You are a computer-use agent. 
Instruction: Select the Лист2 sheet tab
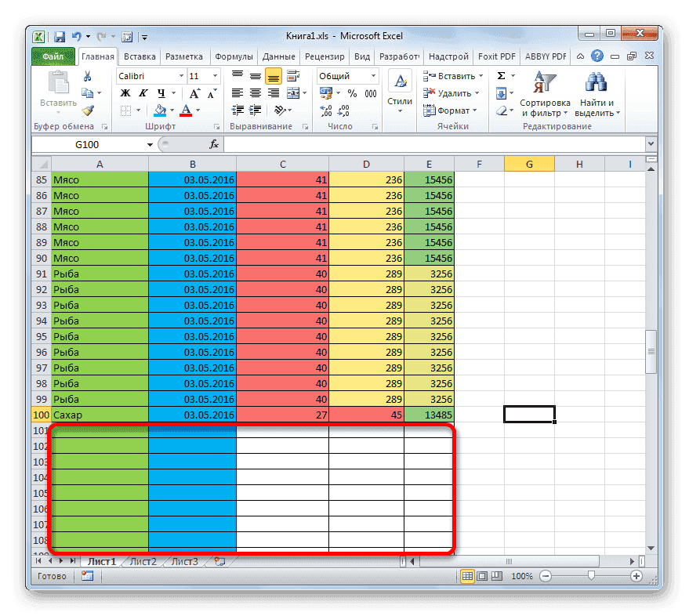[x=145, y=561]
